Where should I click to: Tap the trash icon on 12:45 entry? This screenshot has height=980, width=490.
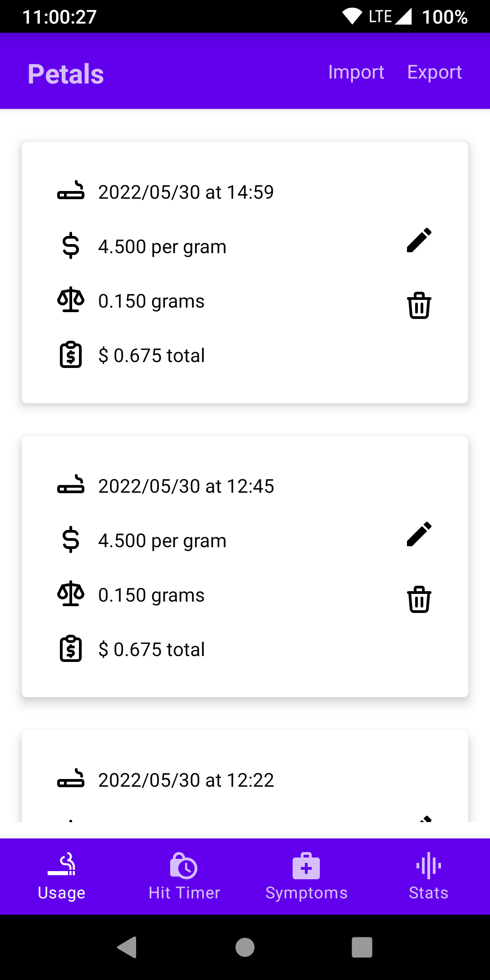click(419, 599)
